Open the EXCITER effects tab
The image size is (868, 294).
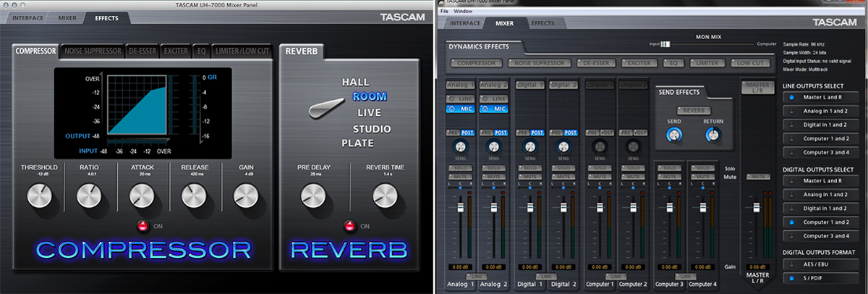point(175,51)
